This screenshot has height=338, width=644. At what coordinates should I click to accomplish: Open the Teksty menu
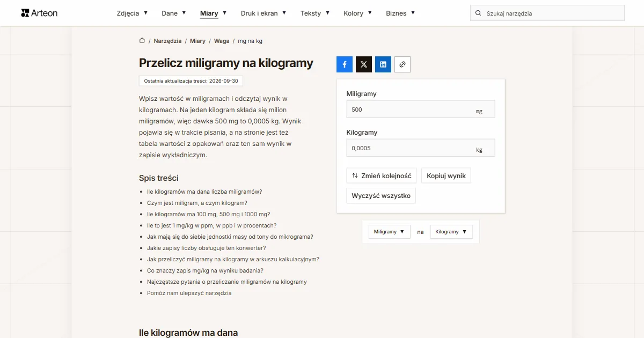pyautogui.click(x=315, y=13)
